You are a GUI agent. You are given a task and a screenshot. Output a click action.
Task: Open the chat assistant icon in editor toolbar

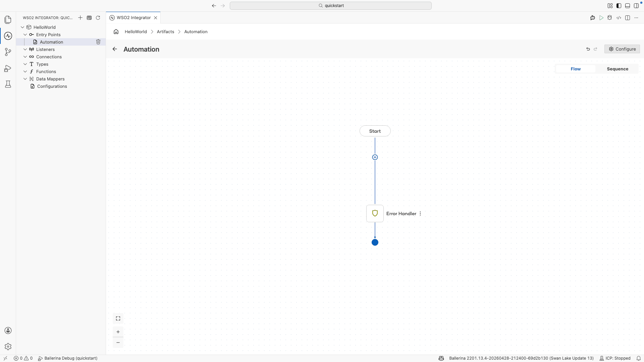pos(593,18)
